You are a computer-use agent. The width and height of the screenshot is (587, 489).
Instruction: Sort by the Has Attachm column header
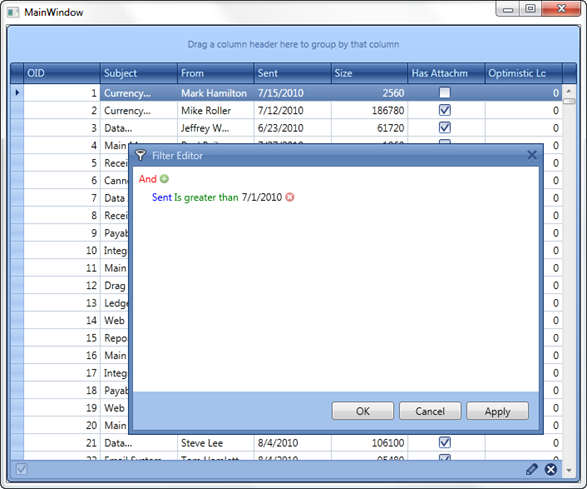coord(447,73)
